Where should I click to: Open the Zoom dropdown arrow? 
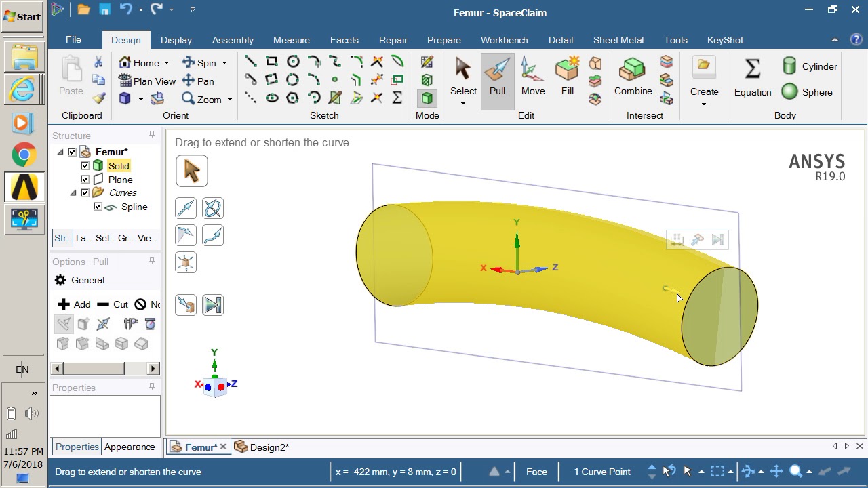coord(229,100)
